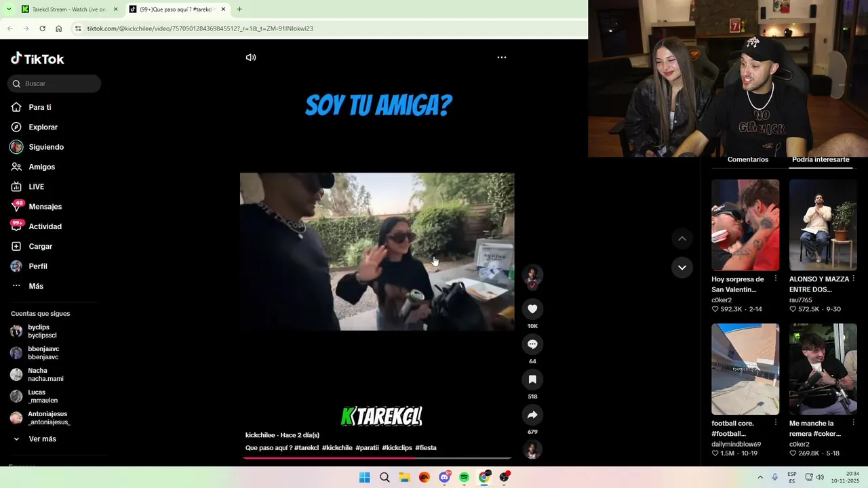Go to next video with down chevron
Image resolution: width=868 pixels, height=488 pixels.
[x=682, y=267]
